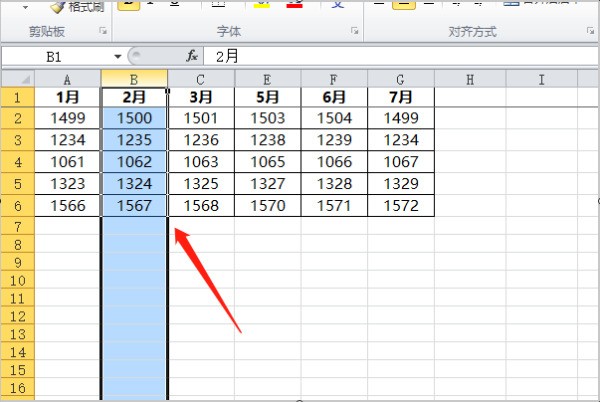Screen dimensions: 600x402
Task: Select column H header
Action: pos(470,80)
